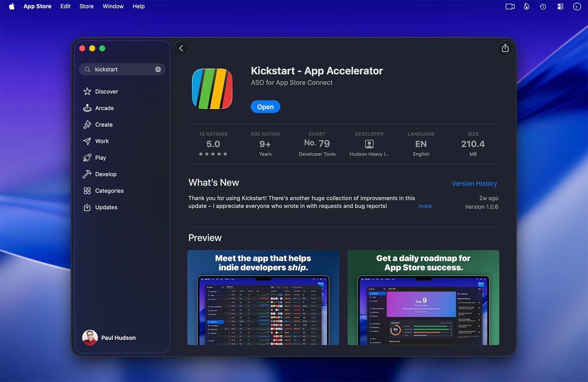
Task: Open the App Store menu
Action: 37,6
